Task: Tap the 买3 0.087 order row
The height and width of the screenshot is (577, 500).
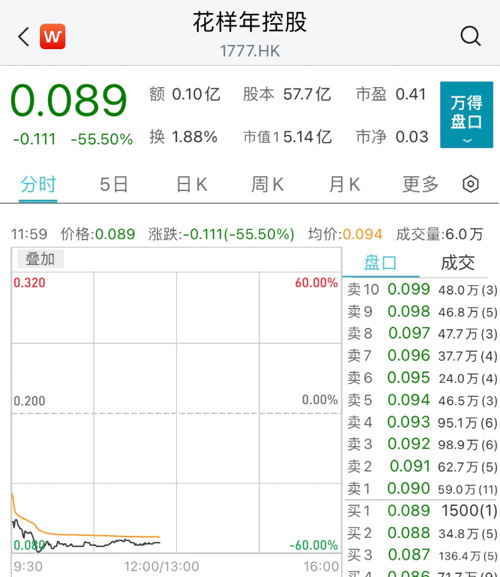Action: tap(422, 555)
